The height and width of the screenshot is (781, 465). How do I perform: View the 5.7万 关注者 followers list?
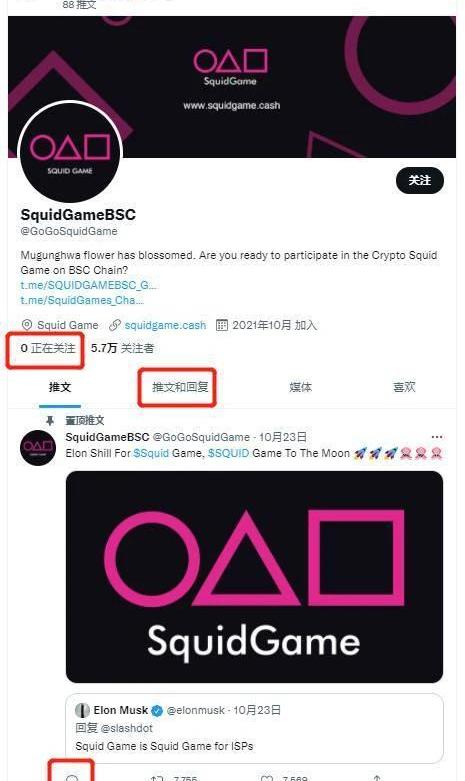pos(122,348)
